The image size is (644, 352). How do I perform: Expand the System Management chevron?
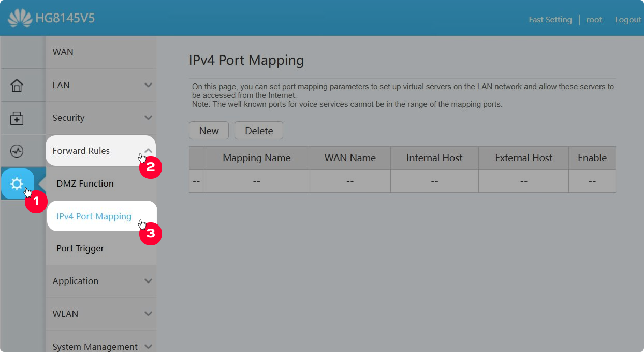click(x=148, y=346)
